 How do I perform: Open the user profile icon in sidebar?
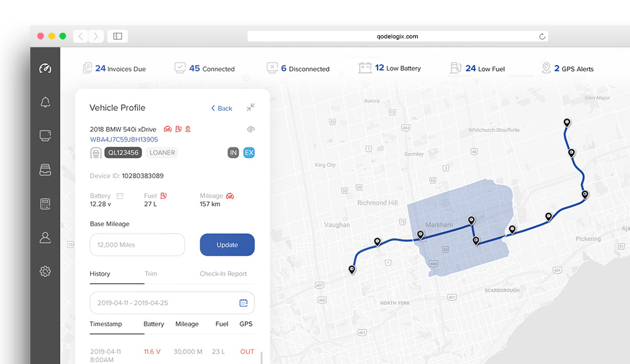(45, 237)
